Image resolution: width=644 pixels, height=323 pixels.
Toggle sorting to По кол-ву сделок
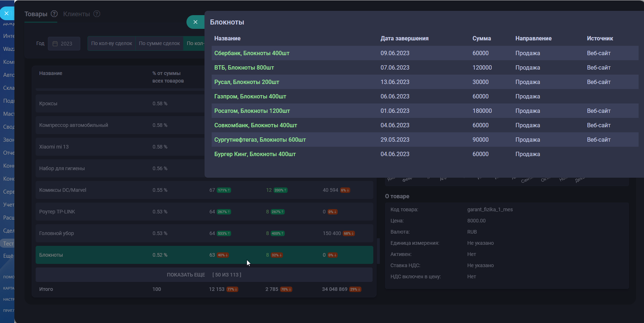[x=112, y=43]
